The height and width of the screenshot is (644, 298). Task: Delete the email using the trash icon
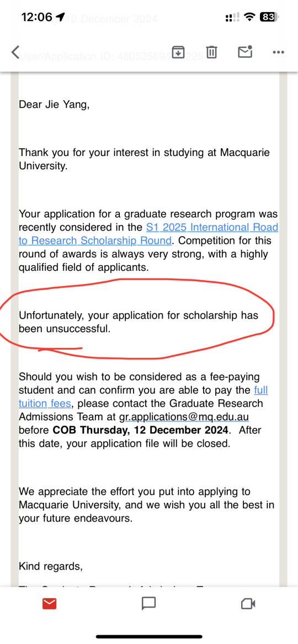coord(211,52)
